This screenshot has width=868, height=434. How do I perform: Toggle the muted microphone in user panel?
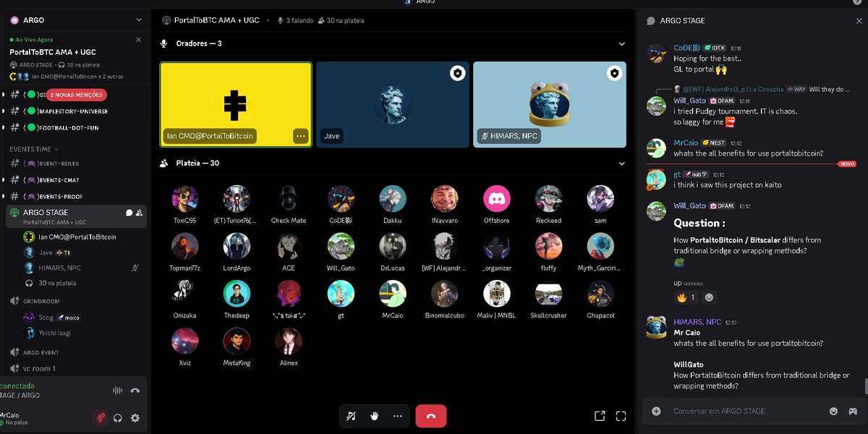click(x=101, y=418)
